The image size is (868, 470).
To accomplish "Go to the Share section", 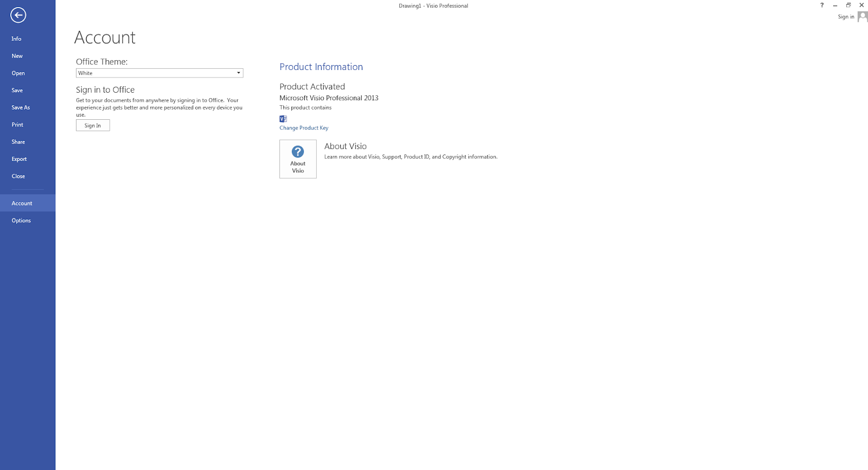I will click(x=28, y=142).
